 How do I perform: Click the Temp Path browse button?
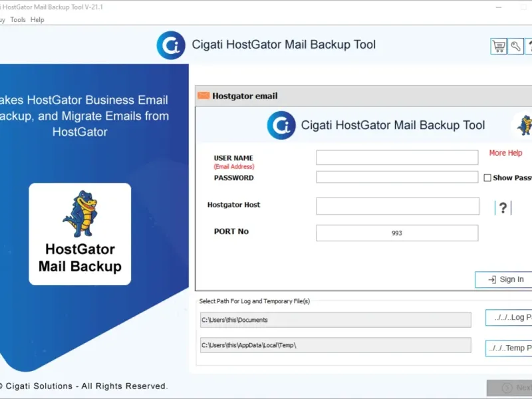pos(509,348)
